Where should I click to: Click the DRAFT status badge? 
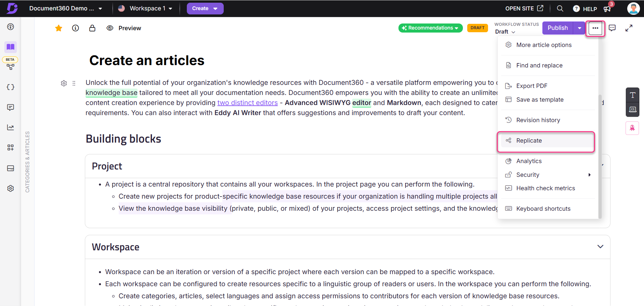click(477, 28)
